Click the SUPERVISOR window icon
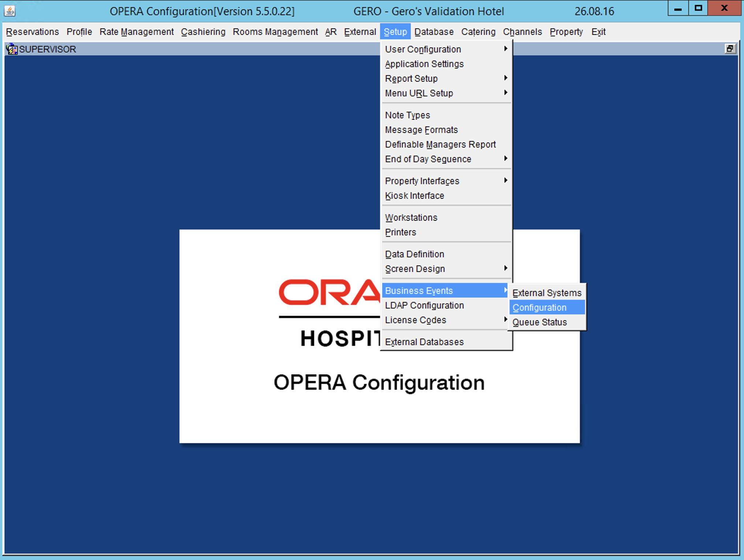Viewport: 744px width, 560px height. pos(12,49)
